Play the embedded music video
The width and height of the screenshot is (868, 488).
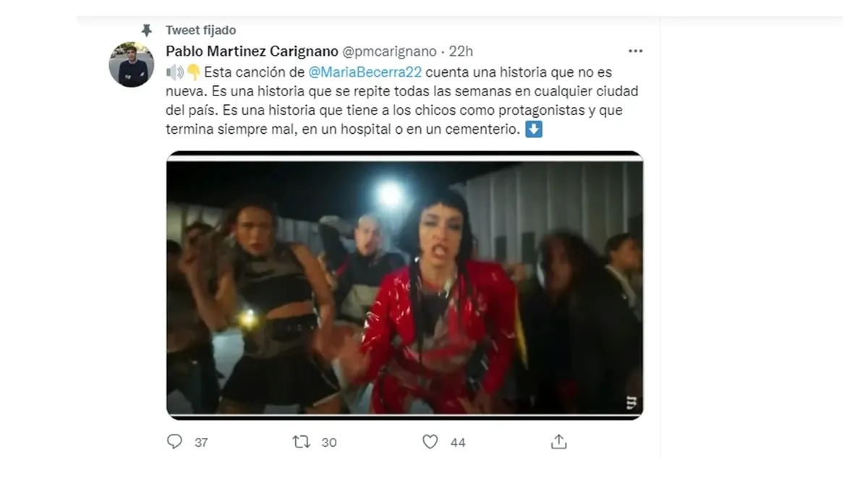click(404, 286)
